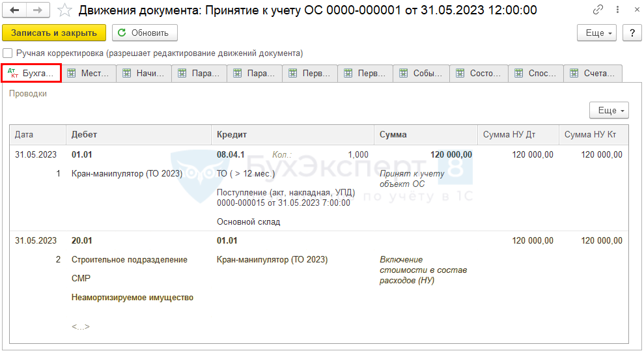Switch to the Начи... tab

tap(144, 74)
